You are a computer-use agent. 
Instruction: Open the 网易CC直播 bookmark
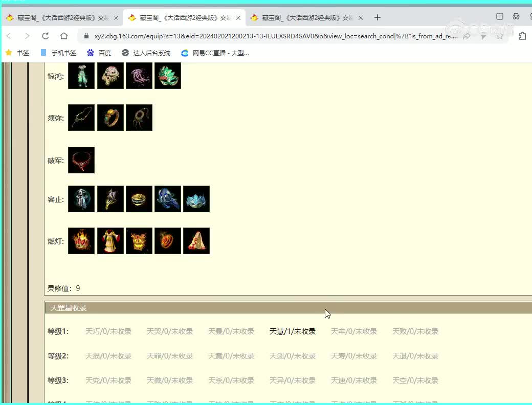tap(215, 53)
